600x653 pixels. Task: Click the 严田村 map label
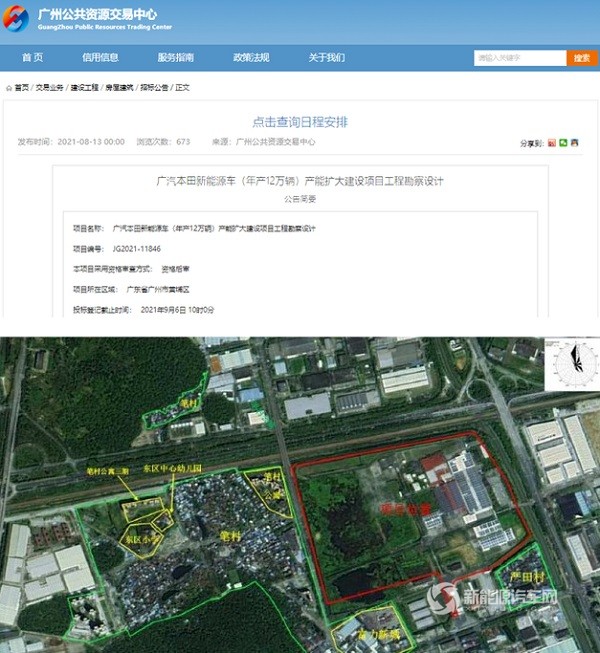pyautogui.click(x=528, y=577)
